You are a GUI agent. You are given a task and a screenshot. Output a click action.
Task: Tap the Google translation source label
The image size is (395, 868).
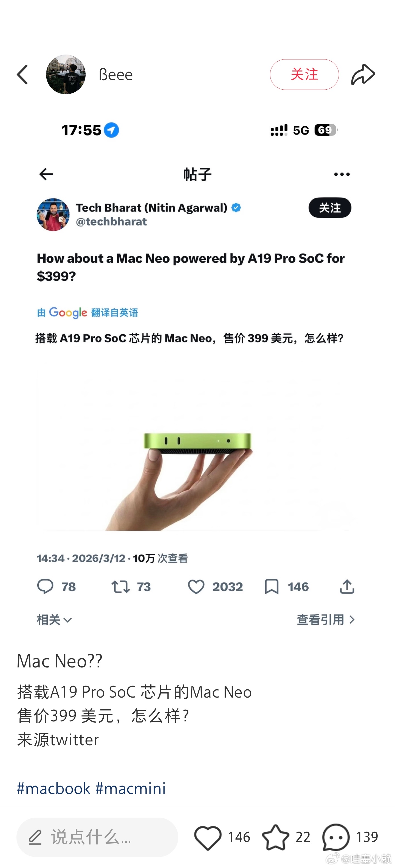click(87, 312)
